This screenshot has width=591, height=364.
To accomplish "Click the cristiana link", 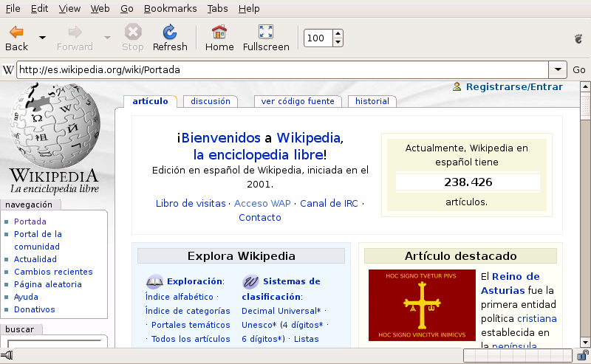I will 537,319.
